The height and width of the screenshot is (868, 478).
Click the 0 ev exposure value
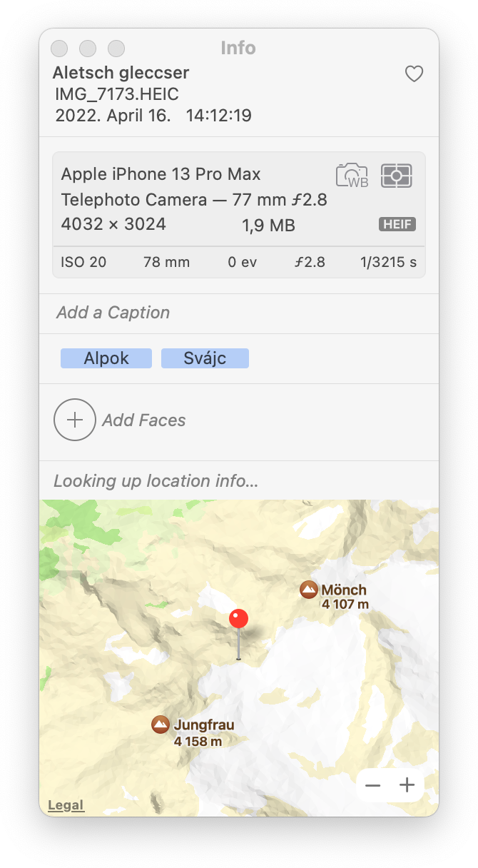pos(243,262)
